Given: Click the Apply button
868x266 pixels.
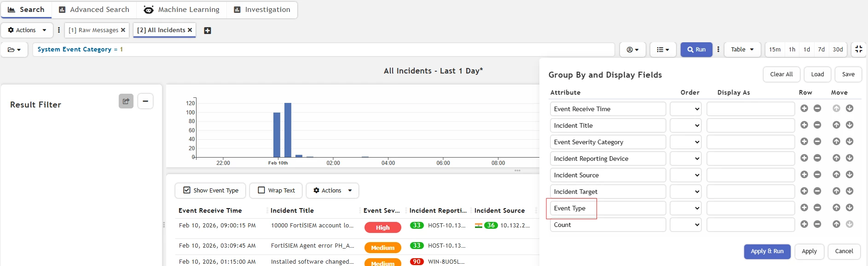Looking at the screenshot, I should [809, 251].
